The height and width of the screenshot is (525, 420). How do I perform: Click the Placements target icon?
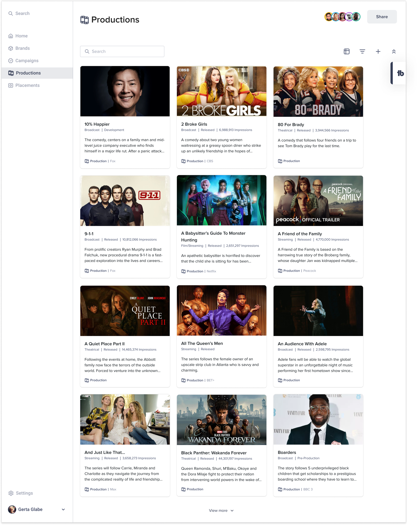(10, 86)
